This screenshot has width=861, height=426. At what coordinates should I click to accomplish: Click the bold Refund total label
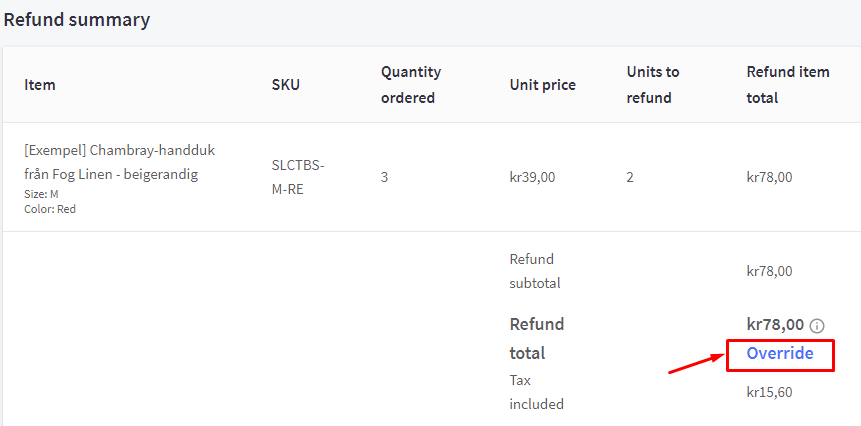pyautogui.click(x=537, y=338)
